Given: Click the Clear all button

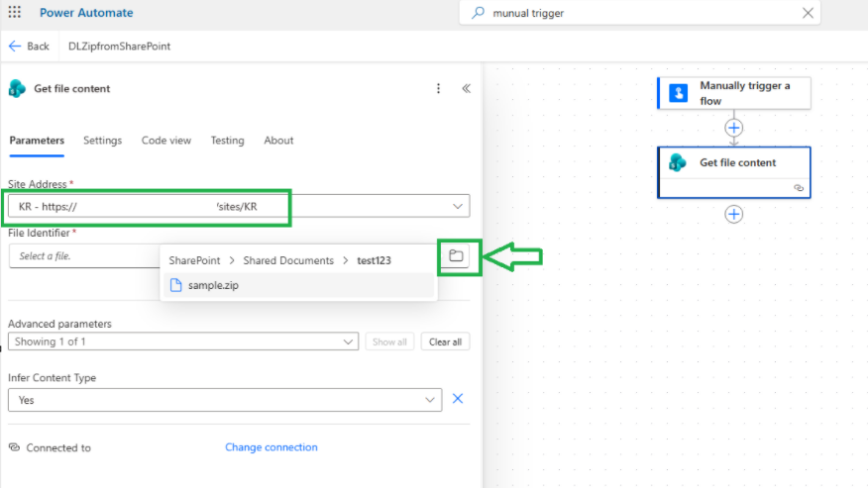Looking at the screenshot, I should [x=445, y=342].
